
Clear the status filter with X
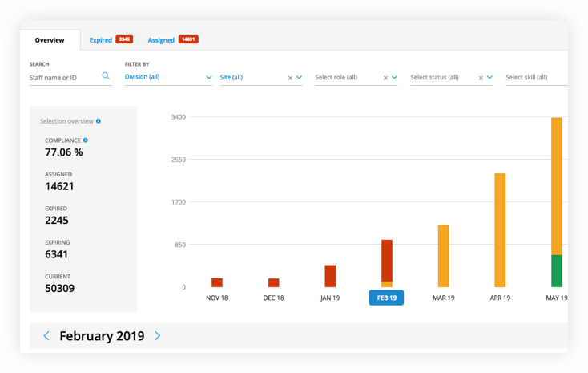coord(481,78)
